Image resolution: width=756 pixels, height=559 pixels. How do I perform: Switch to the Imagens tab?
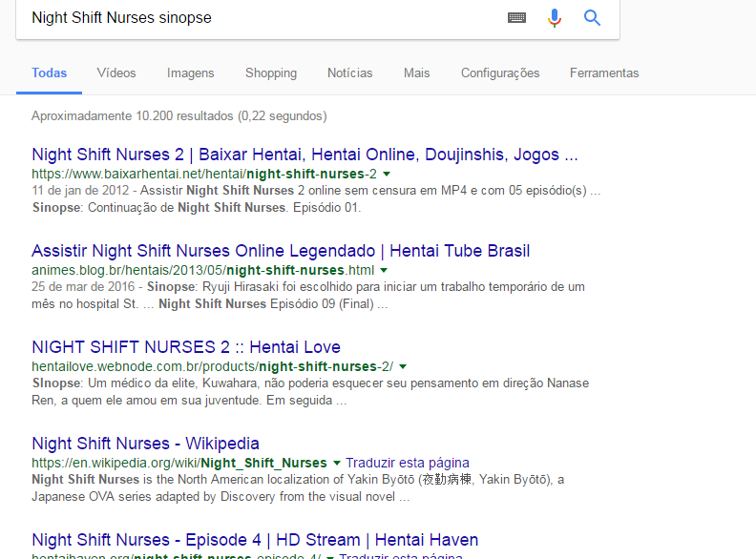[191, 72]
